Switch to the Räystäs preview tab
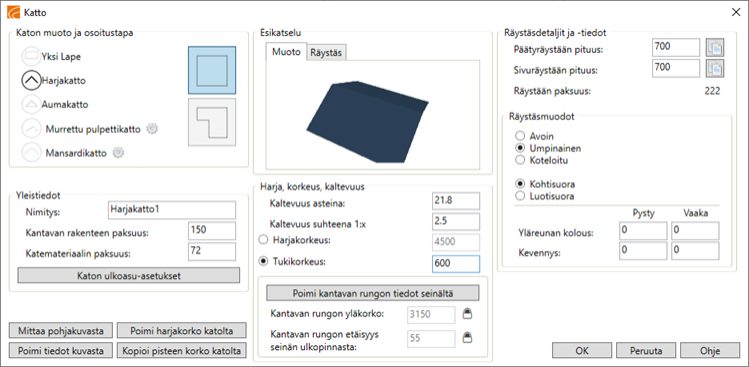The image size is (749, 367). pos(326,53)
